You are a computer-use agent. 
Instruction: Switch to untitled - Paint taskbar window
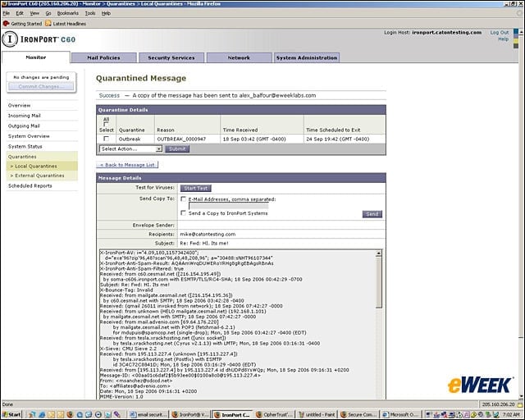coord(317,414)
